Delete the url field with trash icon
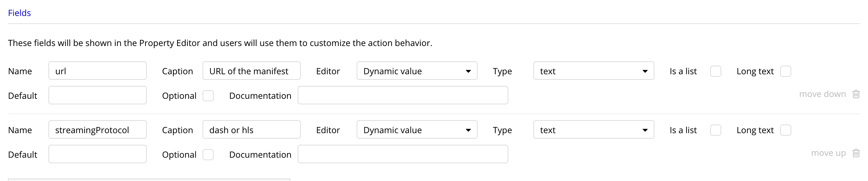868x181 pixels. 856,94
